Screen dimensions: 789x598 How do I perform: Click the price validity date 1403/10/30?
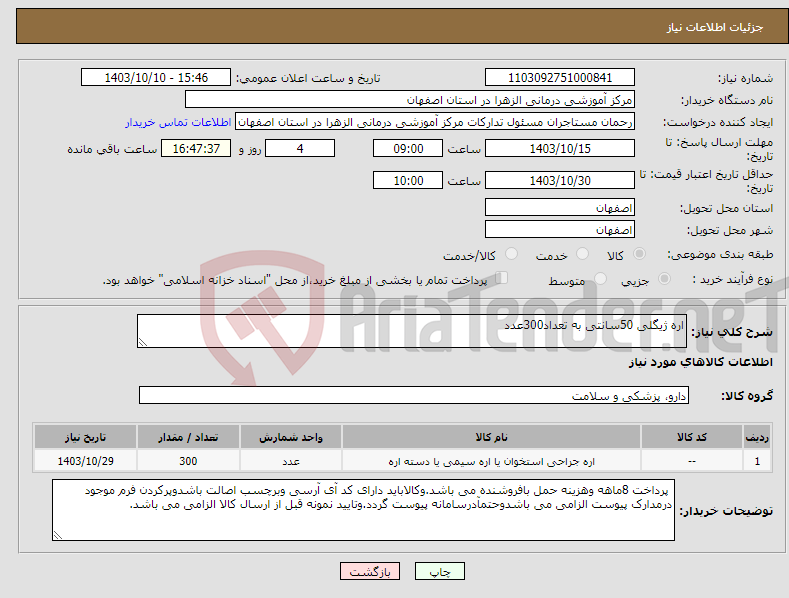pyautogui.click(x=560, y=180)
